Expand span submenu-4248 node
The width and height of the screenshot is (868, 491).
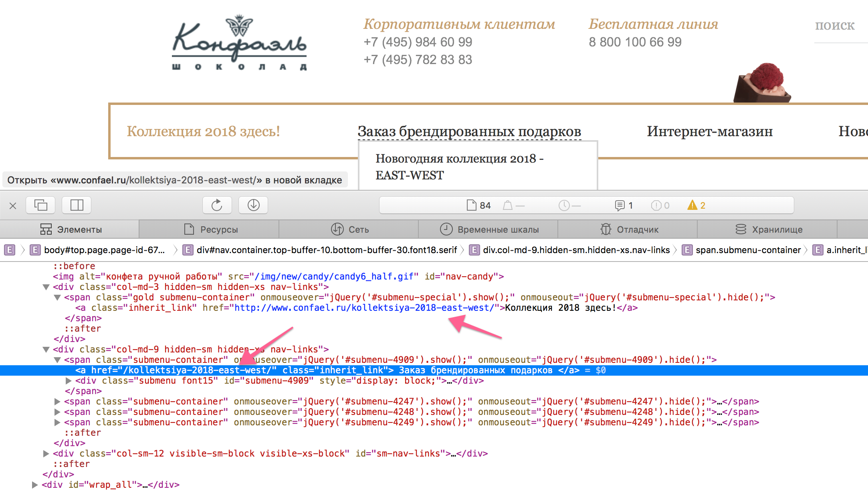(57, 412)
